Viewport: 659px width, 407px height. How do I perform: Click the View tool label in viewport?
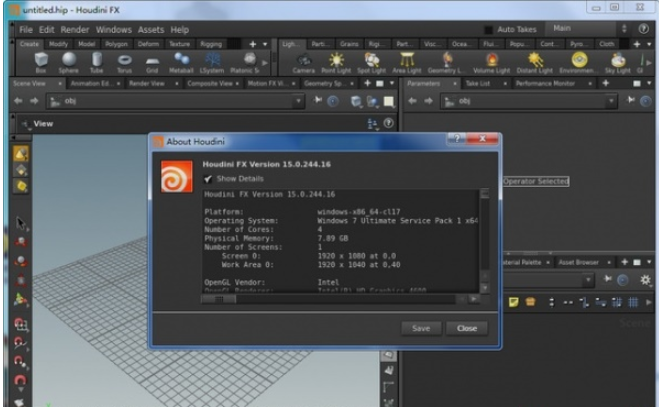(x=43, y=124)
